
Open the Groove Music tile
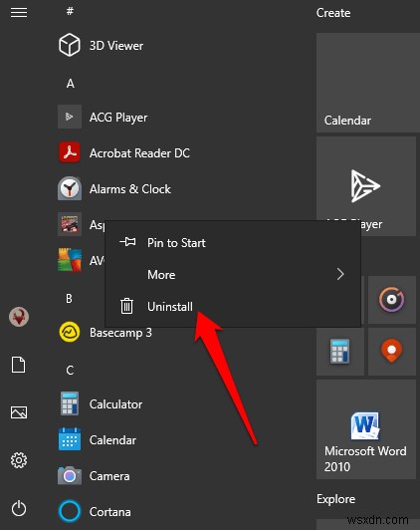pos(392,300)
